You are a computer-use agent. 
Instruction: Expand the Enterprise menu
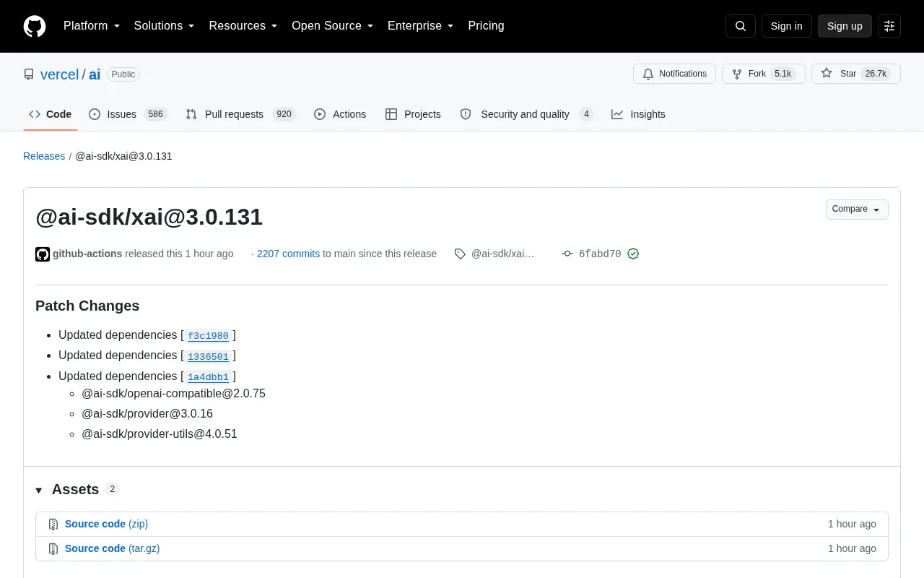tap(421, 26)
